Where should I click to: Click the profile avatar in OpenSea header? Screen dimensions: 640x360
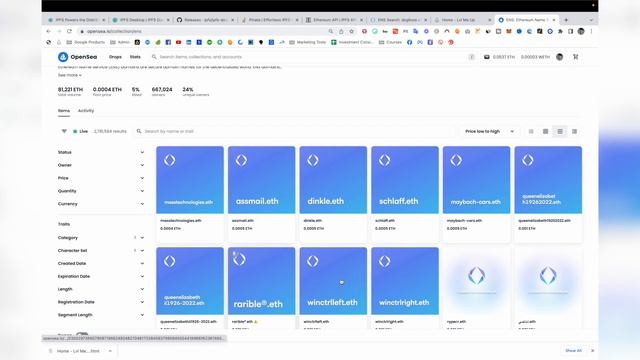pyautogui.click(x=560, y=57)
